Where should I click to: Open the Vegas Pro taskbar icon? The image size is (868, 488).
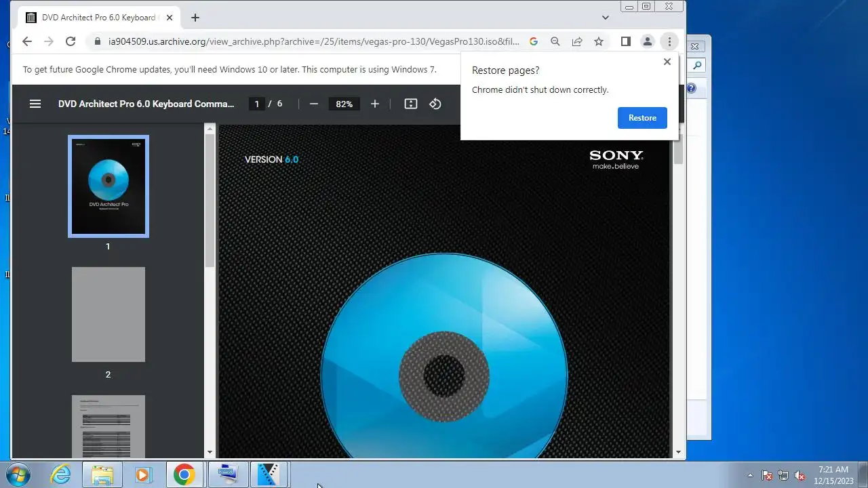[x=269, y=474]
